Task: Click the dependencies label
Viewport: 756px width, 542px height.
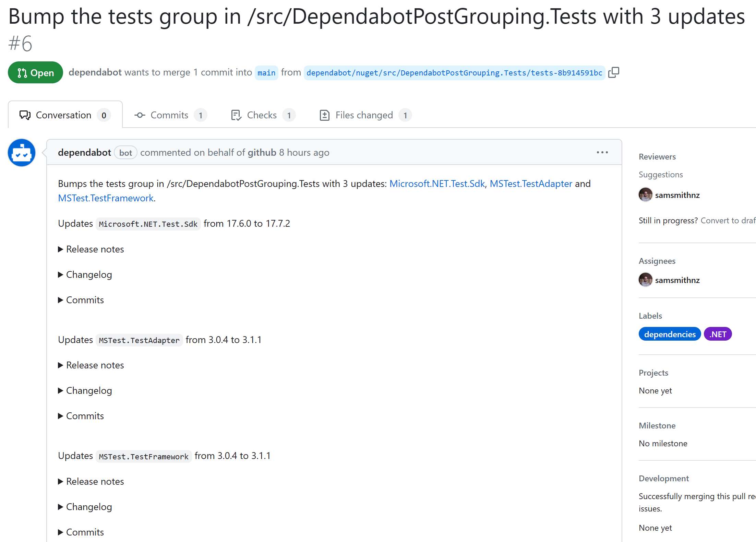Action: pos(670,334)
